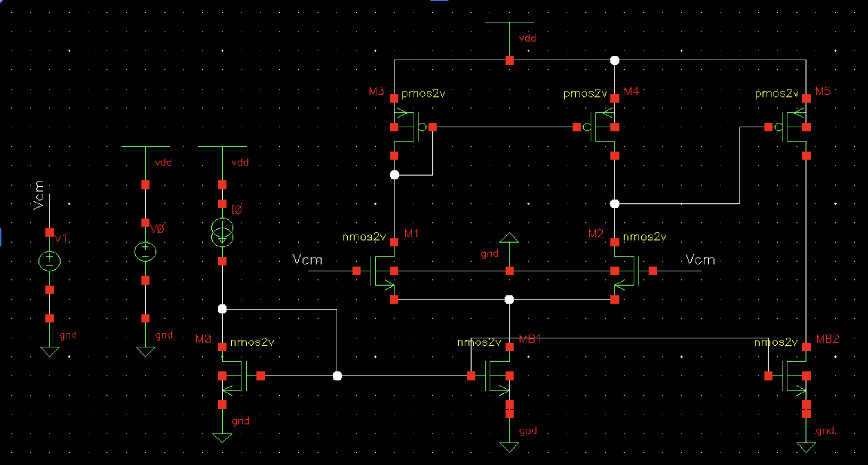Click the junction dot on top vdd rail

[x=614, y=60]
